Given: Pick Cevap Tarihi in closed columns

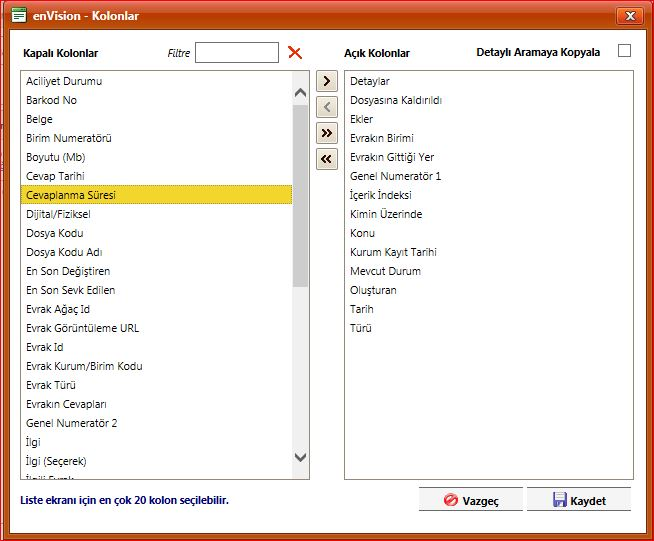Looking at the screenshot, I should point(156,176).
